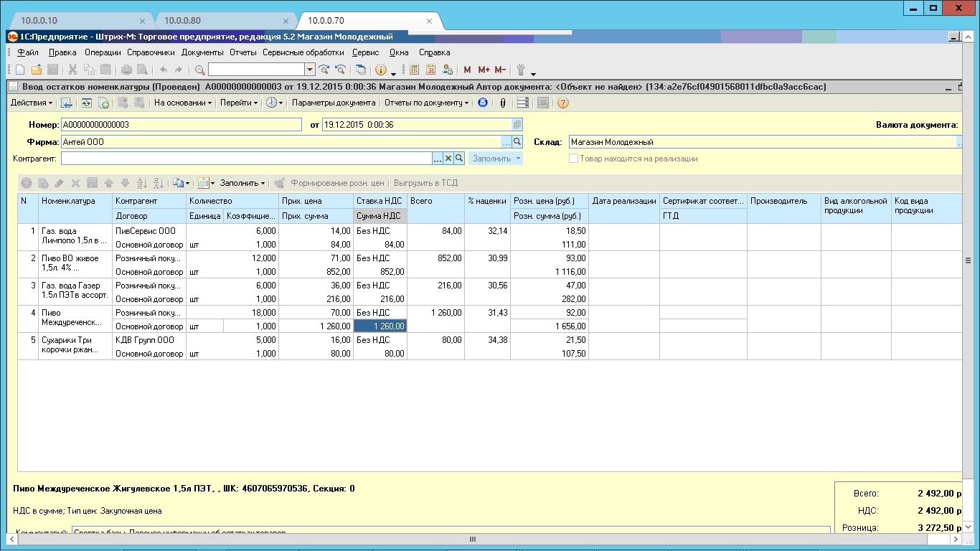Image resolution: width=980 pixels, height=551 pixels.
Task: Open the Заполнить dropdown above table
Action: tap(242, 183)
